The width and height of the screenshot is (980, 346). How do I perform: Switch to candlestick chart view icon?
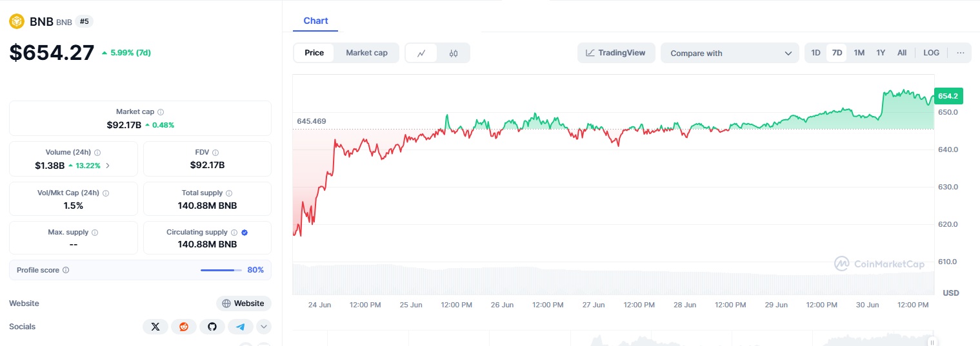pos(454,53)
